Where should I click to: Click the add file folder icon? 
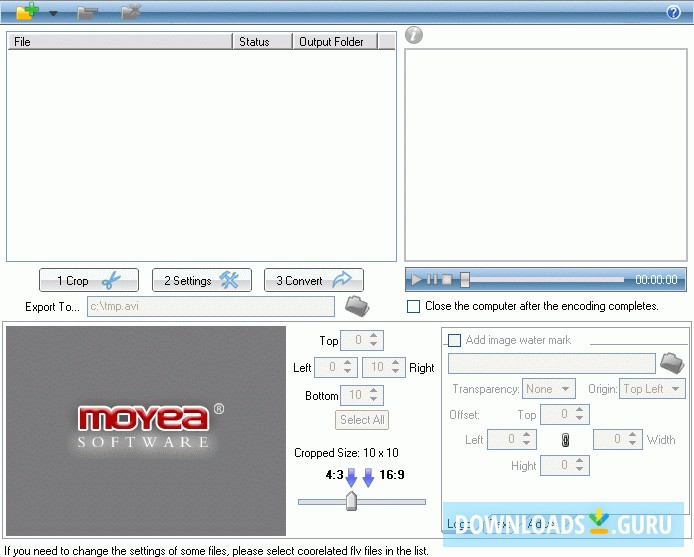pyautogui.click(x=27, y=11)
